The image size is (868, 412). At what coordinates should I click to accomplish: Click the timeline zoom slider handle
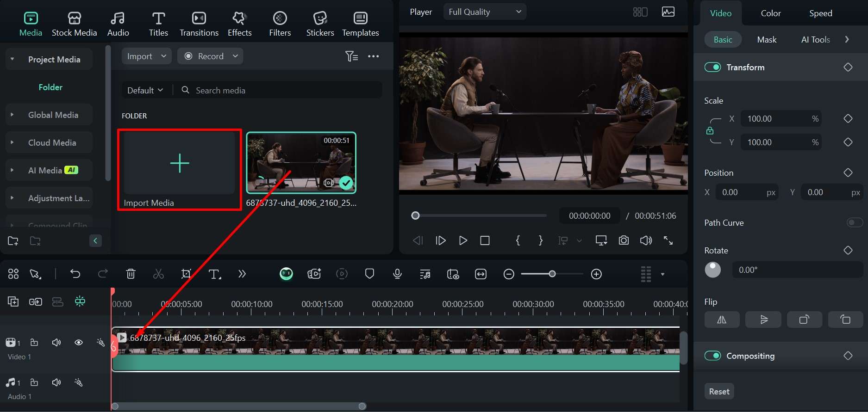click(552, 274)
